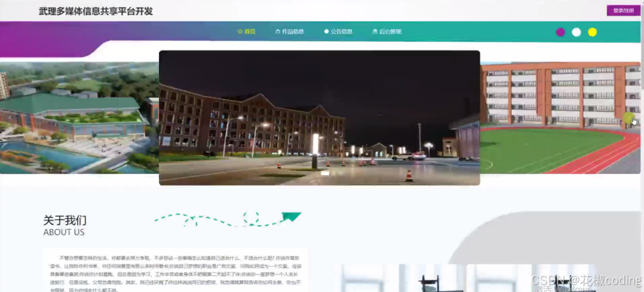Select the yellow theme color circle
Image resolution: width=644 pixels, height=292 pixels.
tap(592, 32)
